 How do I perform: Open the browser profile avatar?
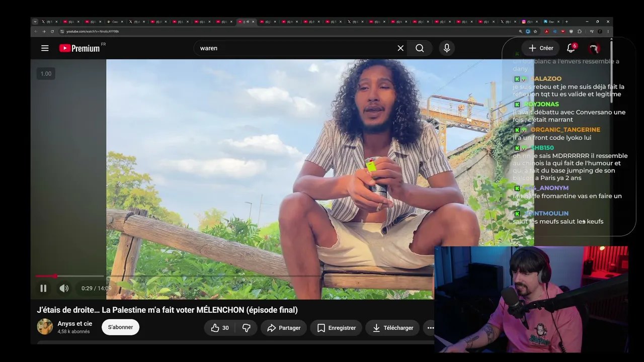[600, 31]
